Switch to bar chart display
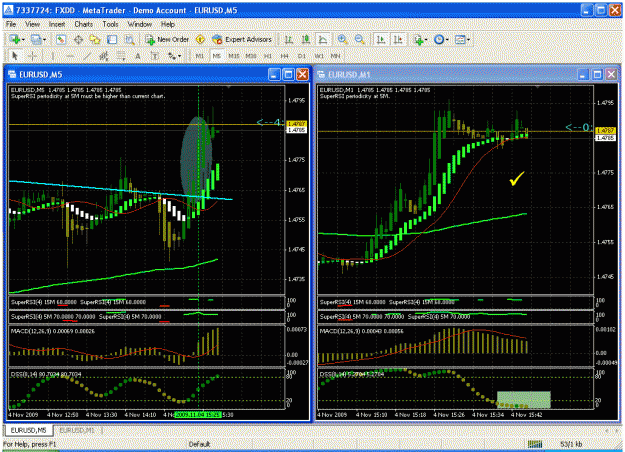 [289, 39]
